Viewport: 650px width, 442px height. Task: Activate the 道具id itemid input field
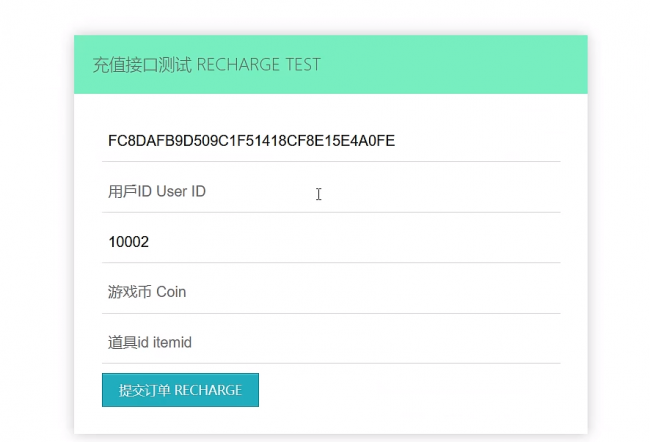pyautogui.click(x=331, y=342)
